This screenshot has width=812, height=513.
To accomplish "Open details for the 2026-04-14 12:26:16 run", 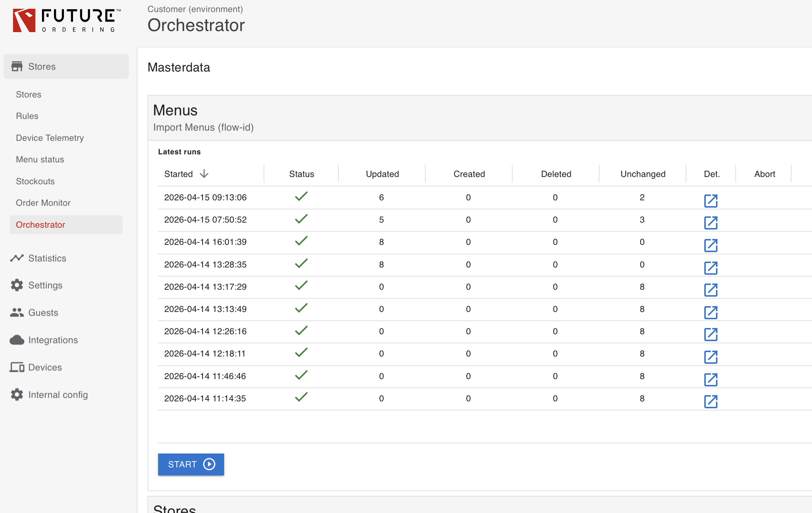I will [x=710, y=335].
